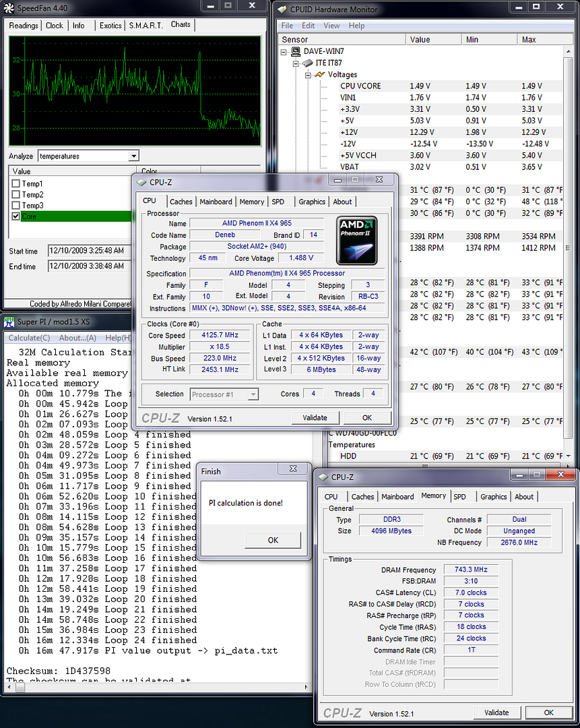Collapse the Voltages tree node

point(308,75)
